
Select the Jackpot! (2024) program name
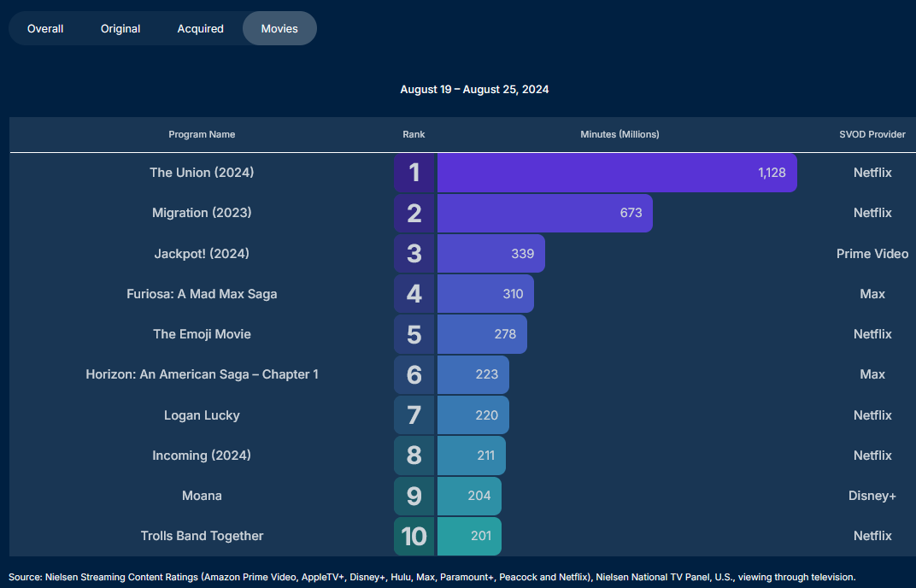coord(202,254)
